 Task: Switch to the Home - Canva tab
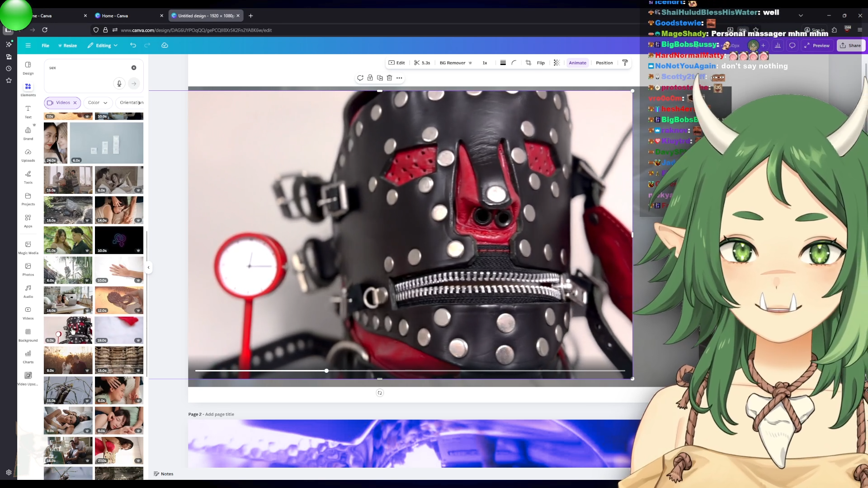click(115, 16)
